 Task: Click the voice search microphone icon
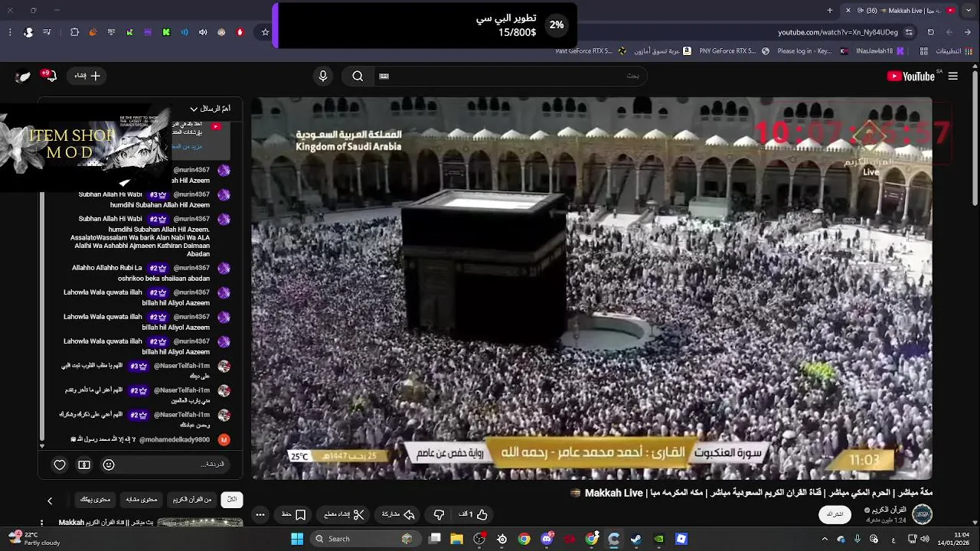click(x=323, y=76)
